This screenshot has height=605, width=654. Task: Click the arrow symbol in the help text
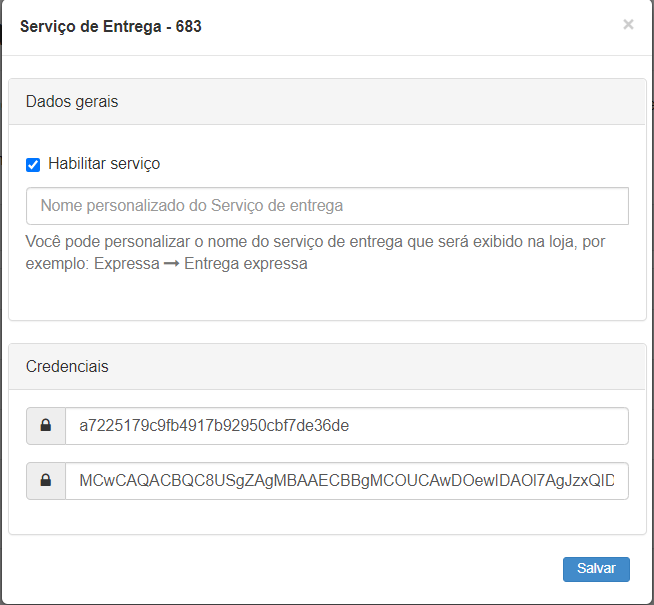click(x=171, y=265)
